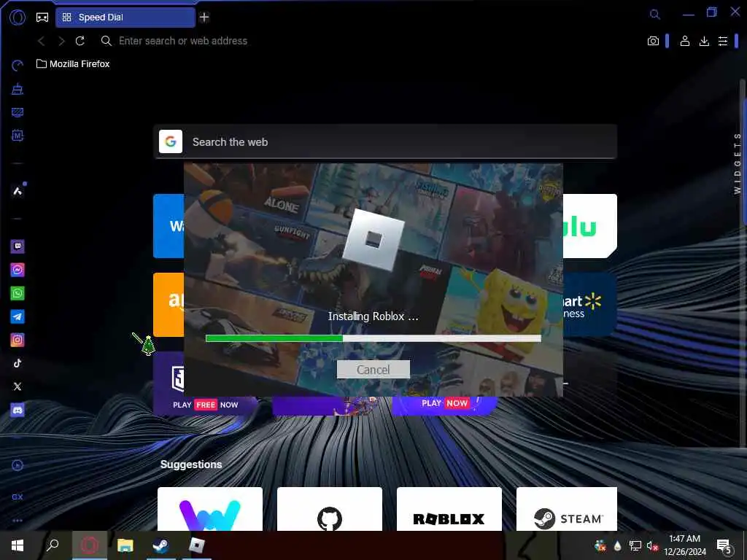Click the Opera GX taskbar icon
This screenshot has width=747, height=560.
coord(90,545)
